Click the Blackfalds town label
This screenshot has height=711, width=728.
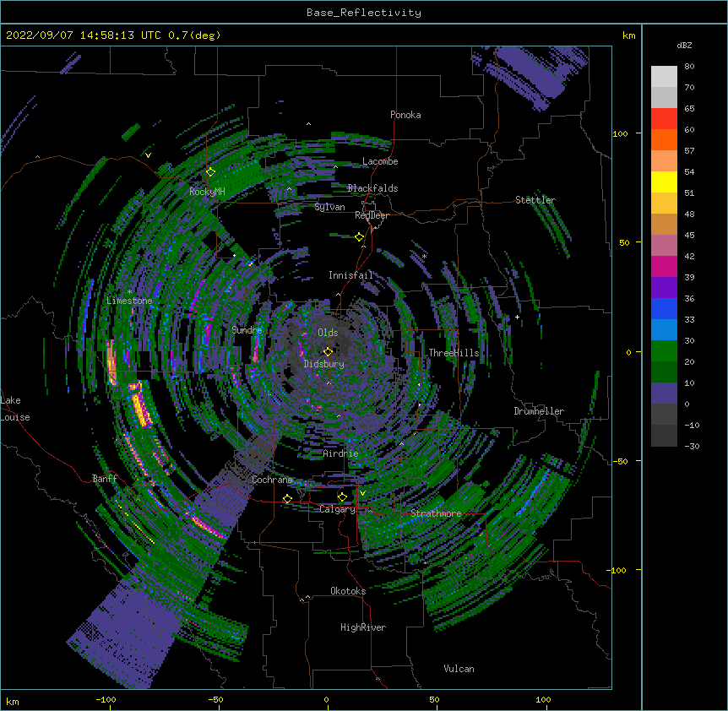372,188
